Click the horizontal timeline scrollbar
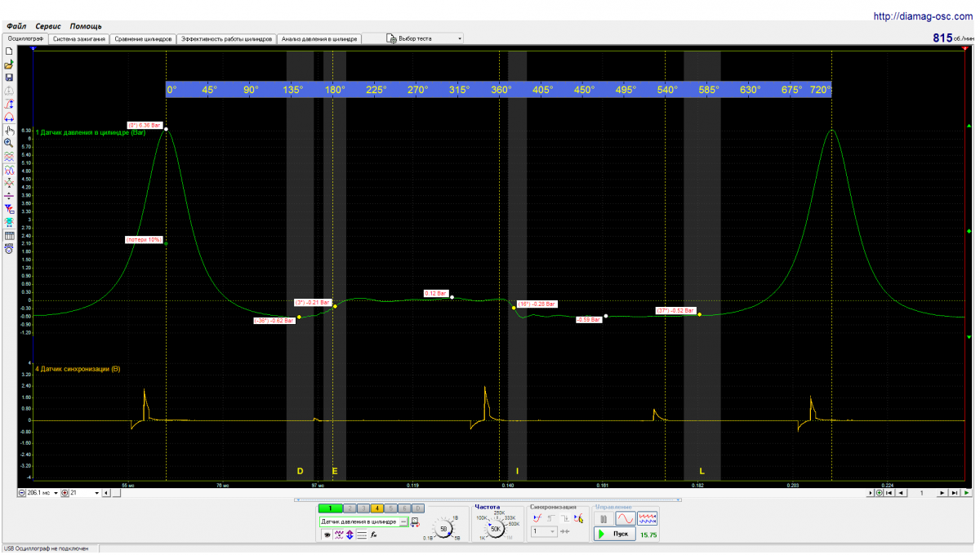The height and width of the screenshot is (555, 980). [x=490, y=493]
